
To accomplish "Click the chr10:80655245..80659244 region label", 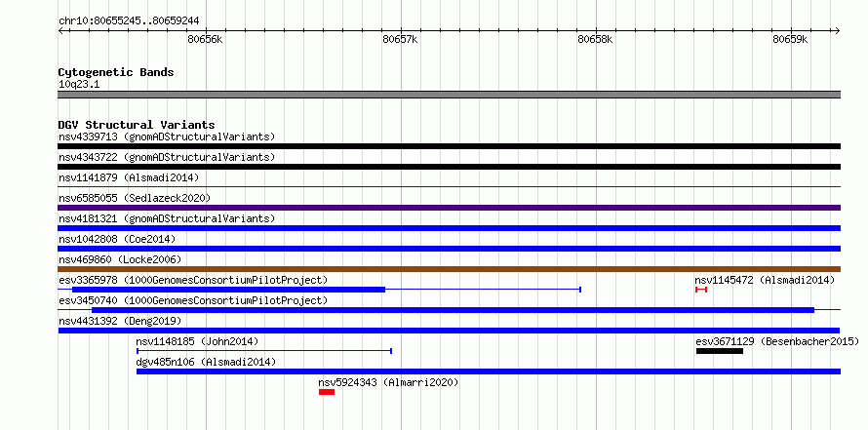I will point(129,21).
